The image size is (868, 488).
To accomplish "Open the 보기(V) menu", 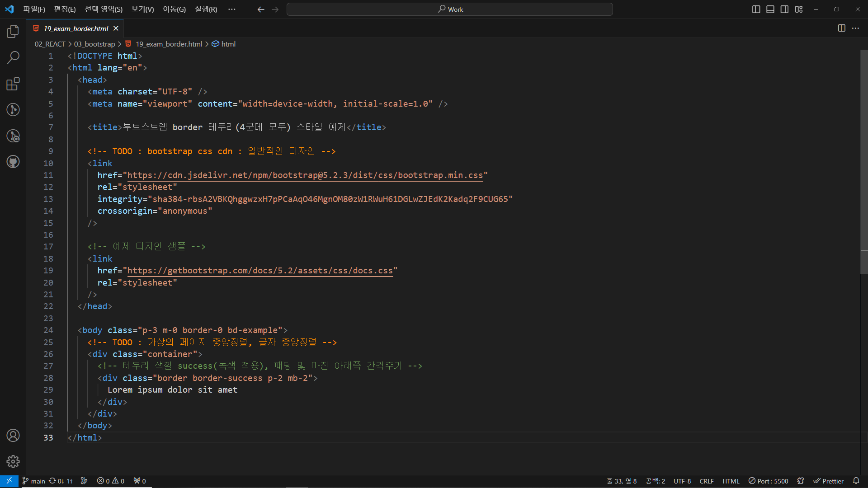I will 142,9.
